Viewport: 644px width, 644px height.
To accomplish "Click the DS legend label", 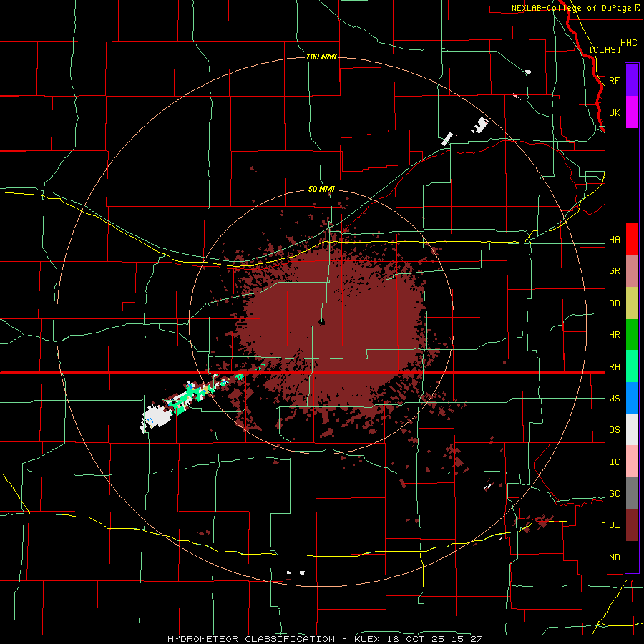I will click(614, 429).
